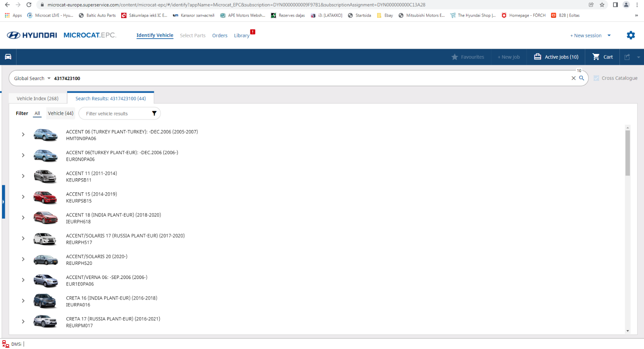This screenshot has height=349, width=644.
Task: Switch to Vehicle Index (268) tab
Action: pos(37,99)
